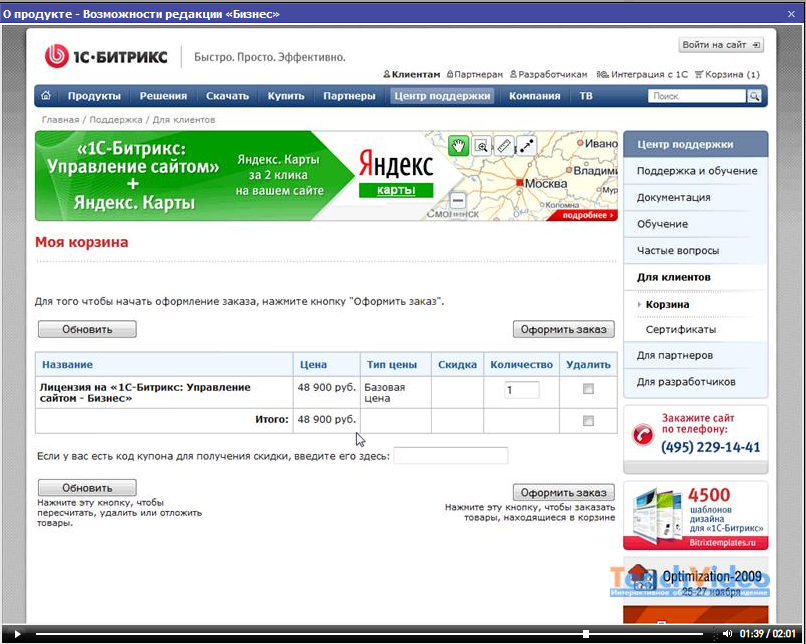Click the 1C-Bitrix logo
806x644 pixels.
click(x=106, y=56)
